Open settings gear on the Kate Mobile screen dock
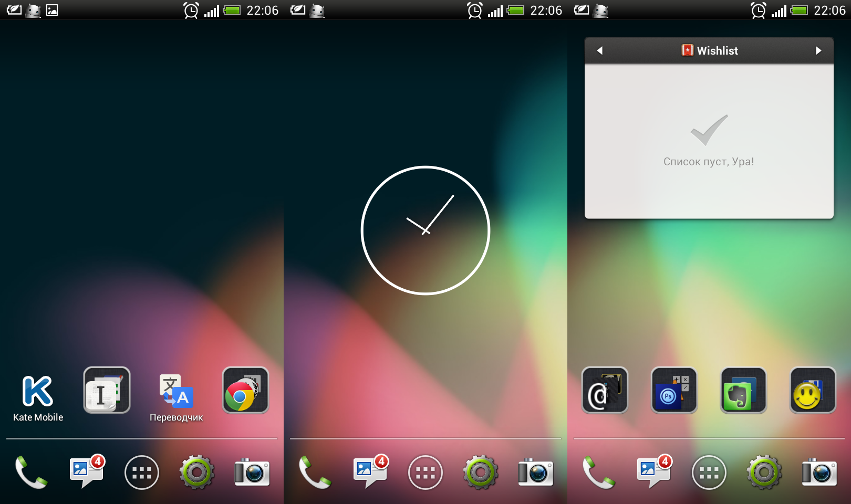 tap(196, 472)
